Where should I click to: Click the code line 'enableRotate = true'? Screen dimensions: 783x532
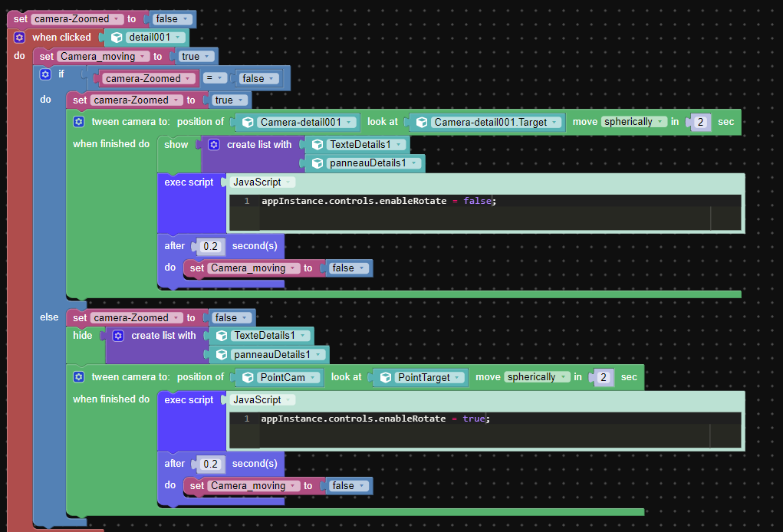[376, 419]
